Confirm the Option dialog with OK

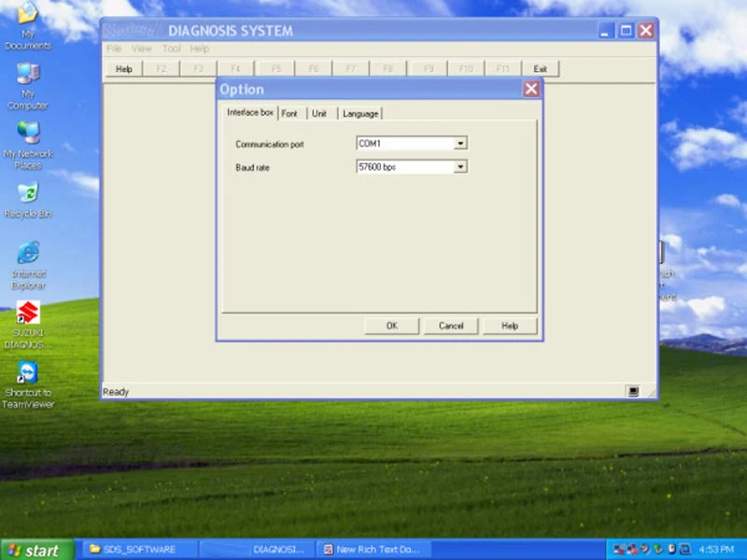point(391,326)
